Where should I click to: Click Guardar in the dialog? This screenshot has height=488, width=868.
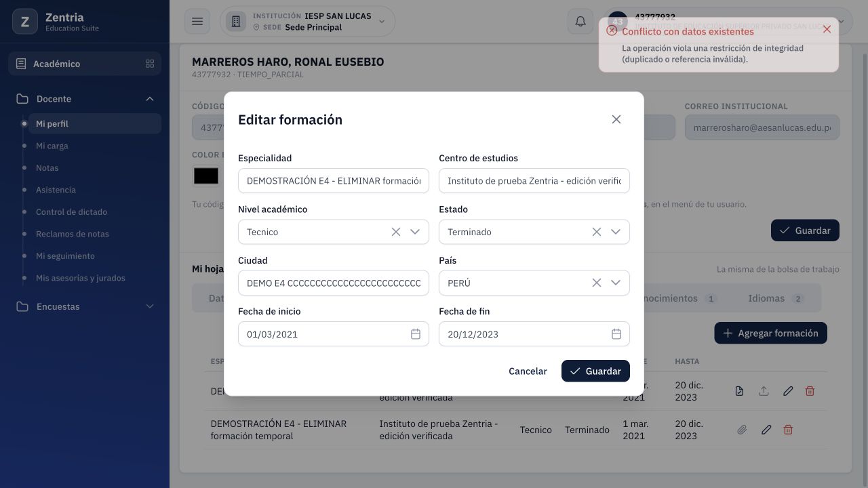pos(595,371)
